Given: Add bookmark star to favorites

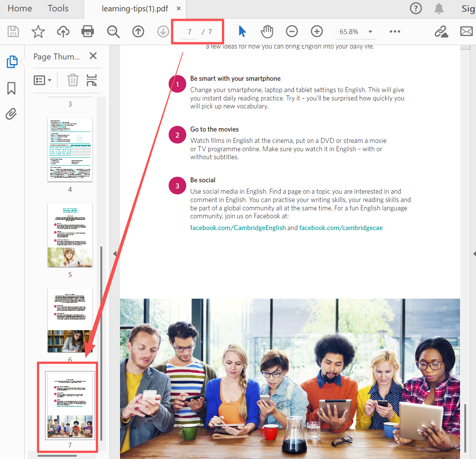Looking at the screenshot, I should coord(38,31).
